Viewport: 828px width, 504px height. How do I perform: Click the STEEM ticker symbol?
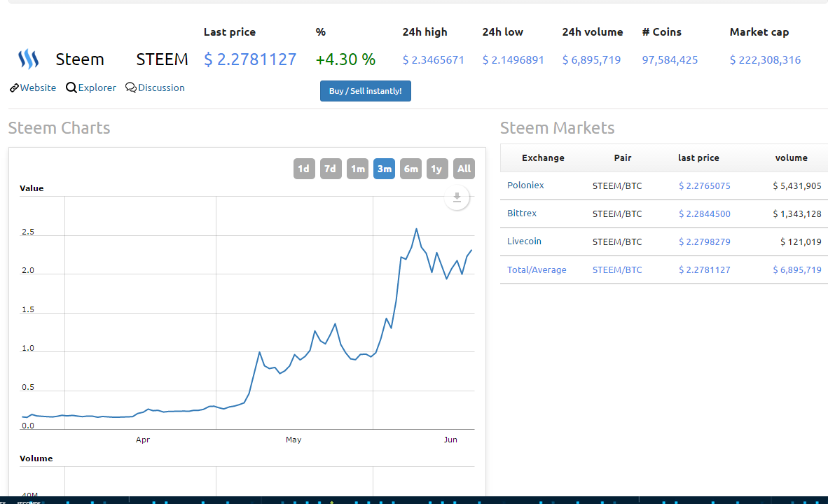coord(162,59)
